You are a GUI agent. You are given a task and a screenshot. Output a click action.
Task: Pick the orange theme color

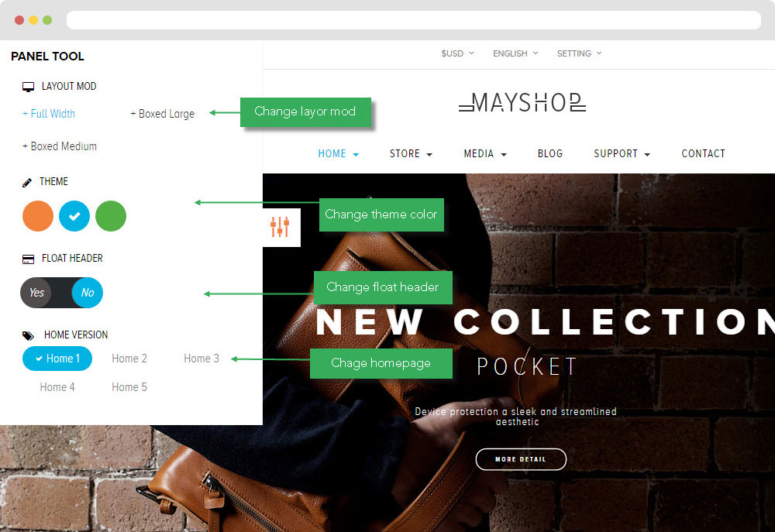(38, 216)
